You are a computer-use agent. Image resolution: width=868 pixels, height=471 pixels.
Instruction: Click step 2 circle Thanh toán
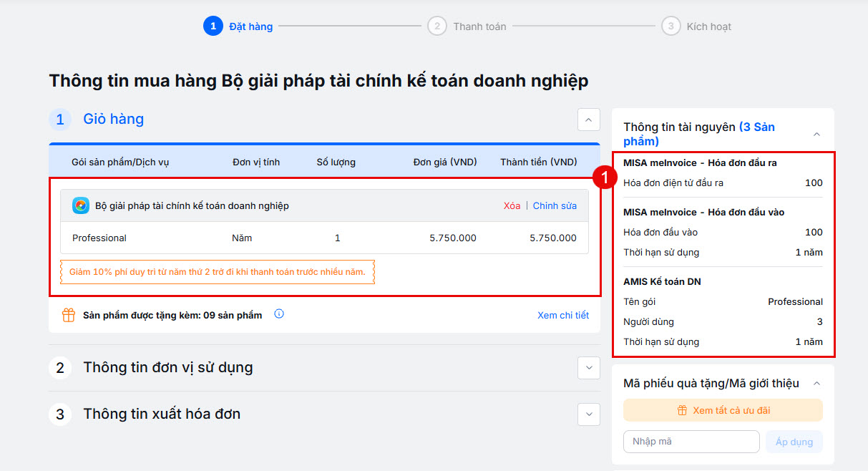(x=437, y=26)
